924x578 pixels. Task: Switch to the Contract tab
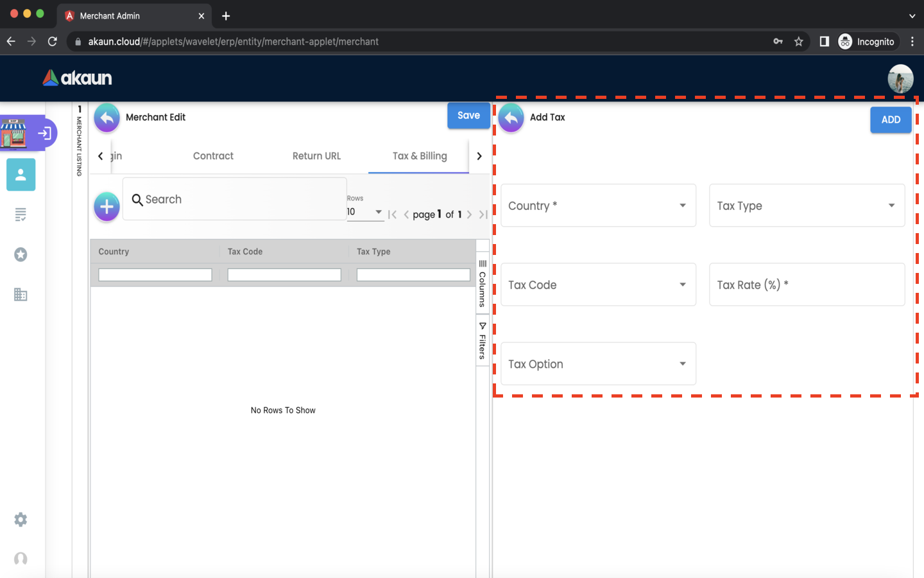pyautogui.click(x=213, y=156)
